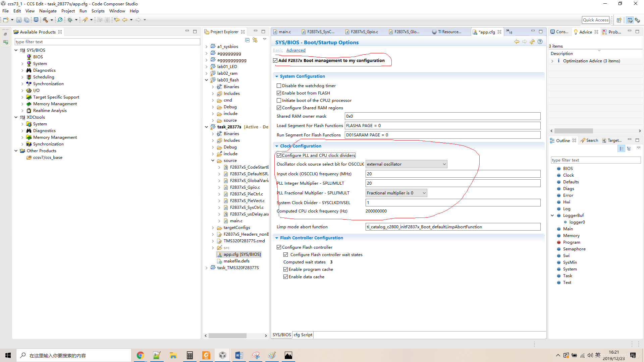Open Oscillator clock source dropdown
The image size is (644, 362).
[406, 164]
